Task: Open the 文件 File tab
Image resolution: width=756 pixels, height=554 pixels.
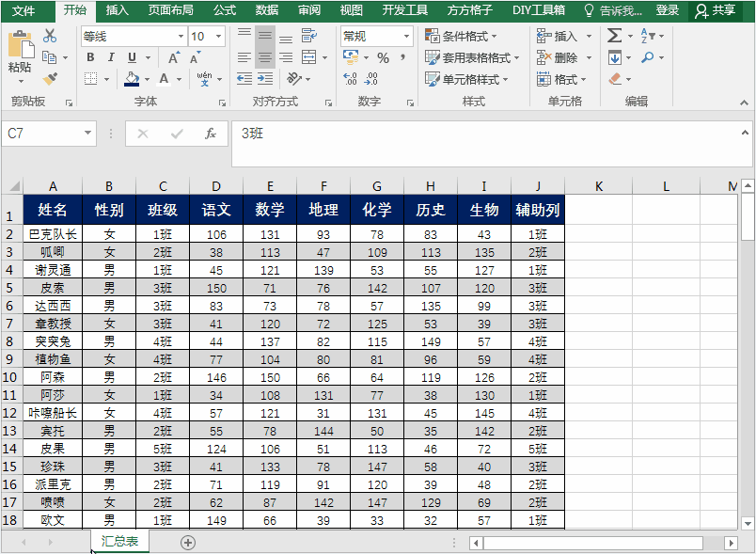Action: pos(24,10)
